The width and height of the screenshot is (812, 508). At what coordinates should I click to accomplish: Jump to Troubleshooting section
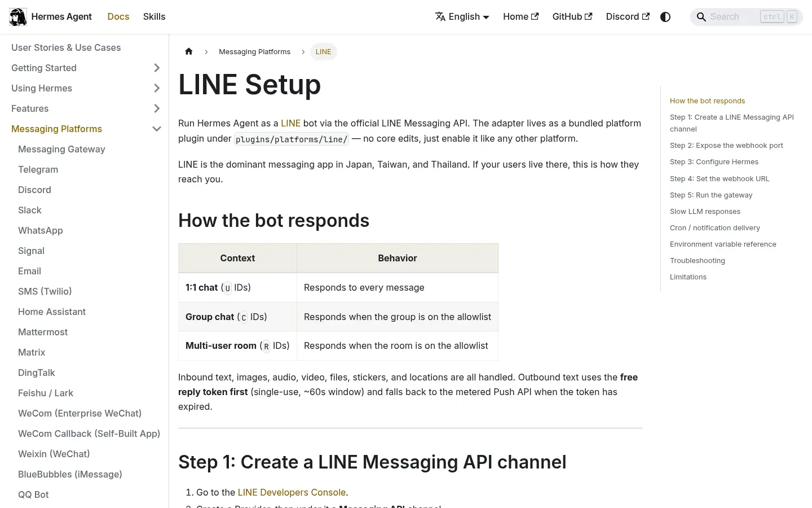coord(698,260)
